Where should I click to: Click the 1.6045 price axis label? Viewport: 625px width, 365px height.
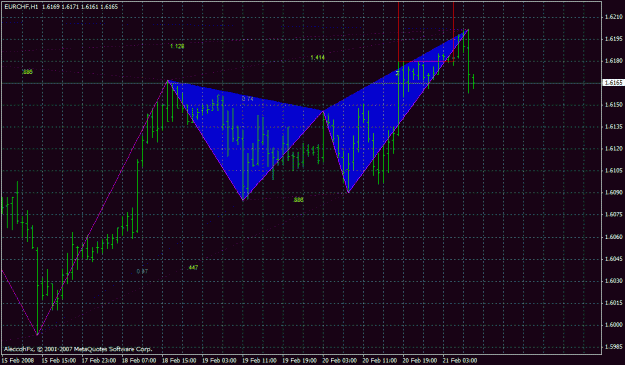pos(613,259)
